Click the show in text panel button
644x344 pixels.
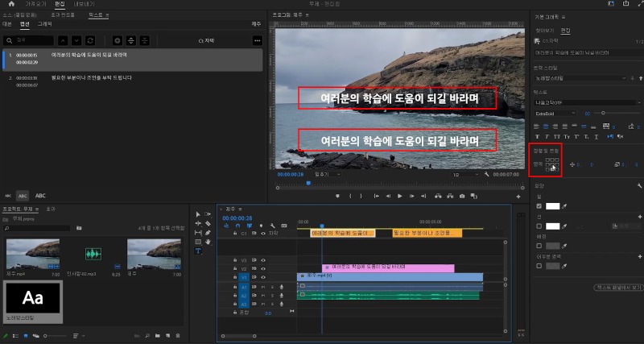pyautogui.click(x=617, y=288)
